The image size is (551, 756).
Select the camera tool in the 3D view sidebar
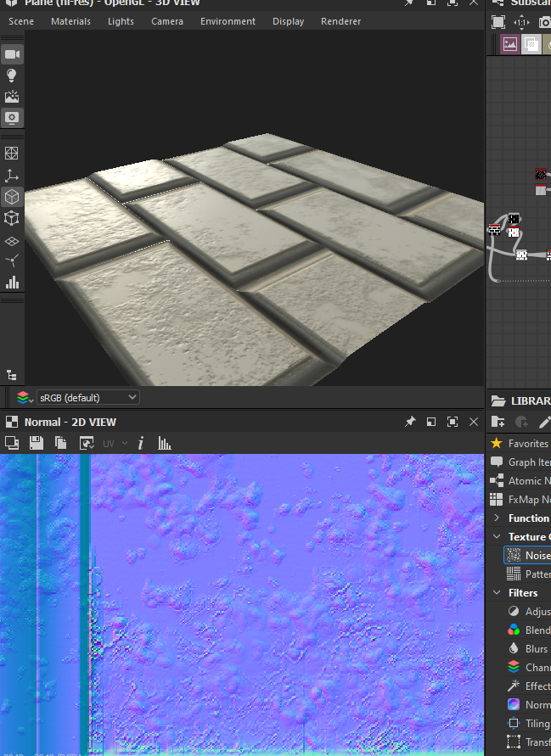(x=12, y=54)
